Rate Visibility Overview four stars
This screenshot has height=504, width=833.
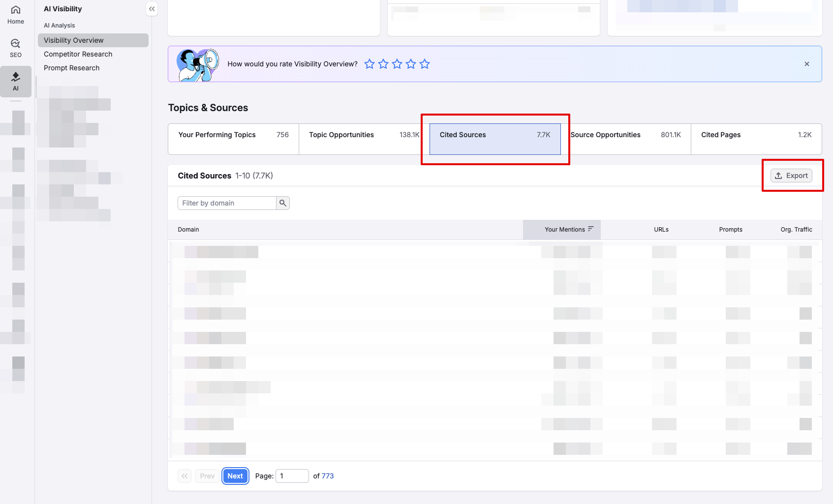411,64
